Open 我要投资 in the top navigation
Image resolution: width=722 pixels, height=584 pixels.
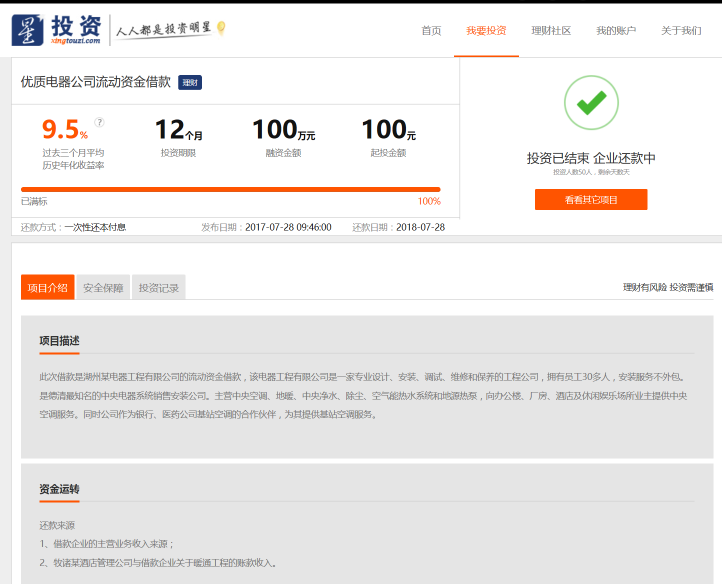tap(486, 31)
